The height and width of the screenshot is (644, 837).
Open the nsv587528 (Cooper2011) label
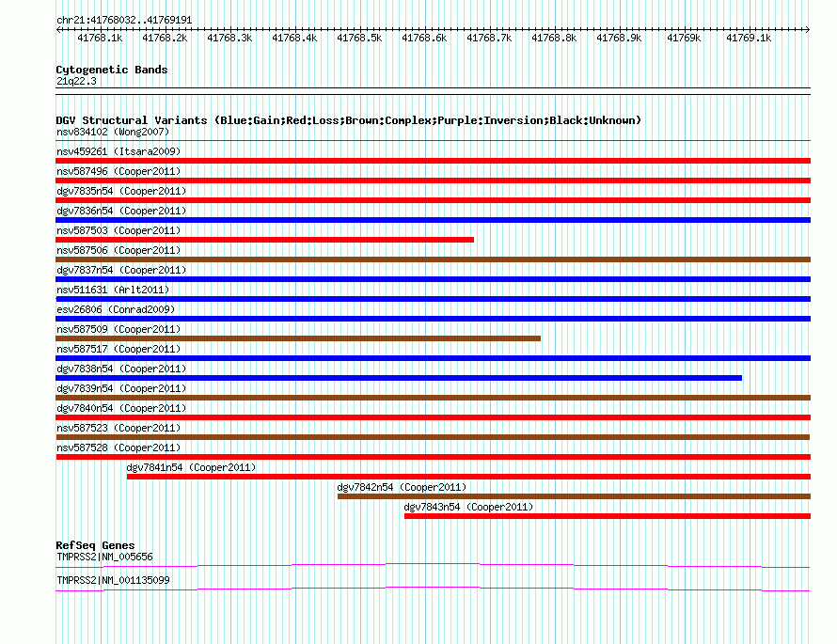pos(118,448)
